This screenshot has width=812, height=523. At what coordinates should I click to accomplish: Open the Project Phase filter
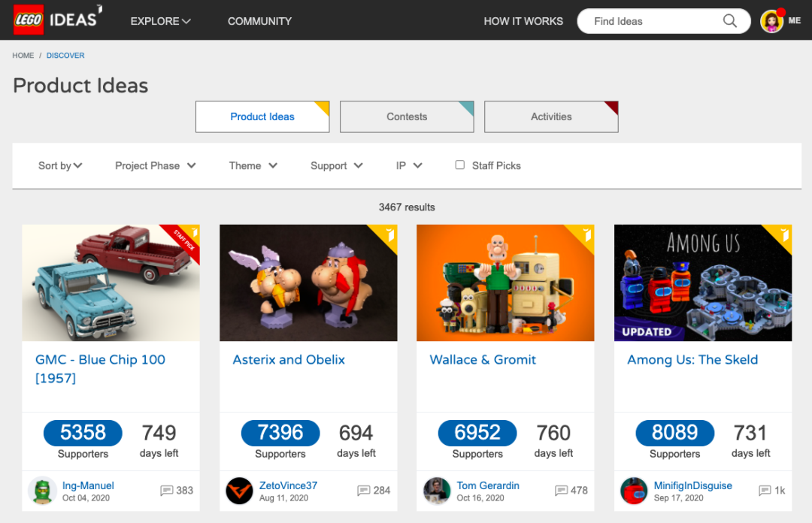pyautogui.click(x=156, y=166)
